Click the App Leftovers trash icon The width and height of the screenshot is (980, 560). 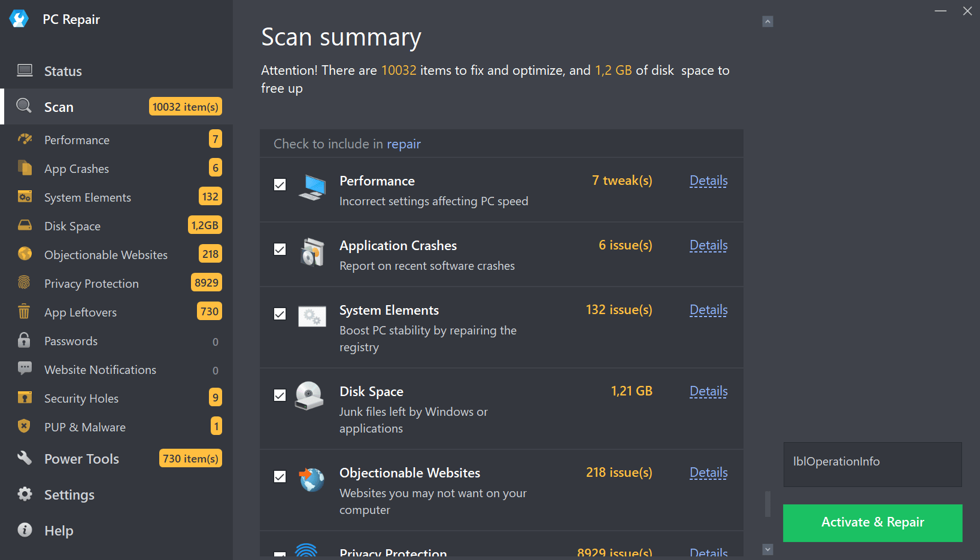coord(25,312)
